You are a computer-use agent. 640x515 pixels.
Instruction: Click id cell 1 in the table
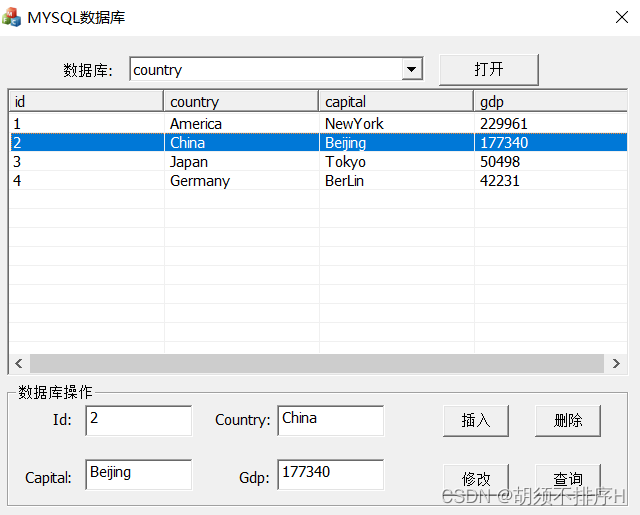click(17, 124)
